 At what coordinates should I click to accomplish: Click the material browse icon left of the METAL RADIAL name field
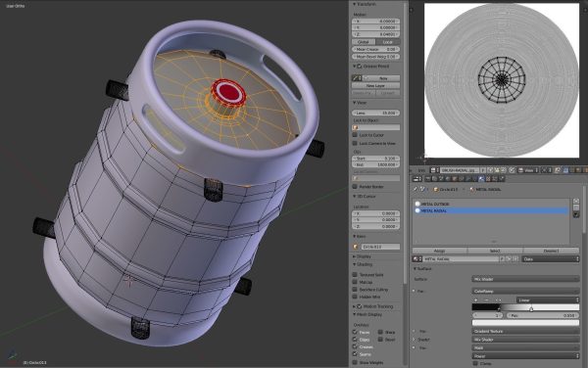tap(416, 258)
